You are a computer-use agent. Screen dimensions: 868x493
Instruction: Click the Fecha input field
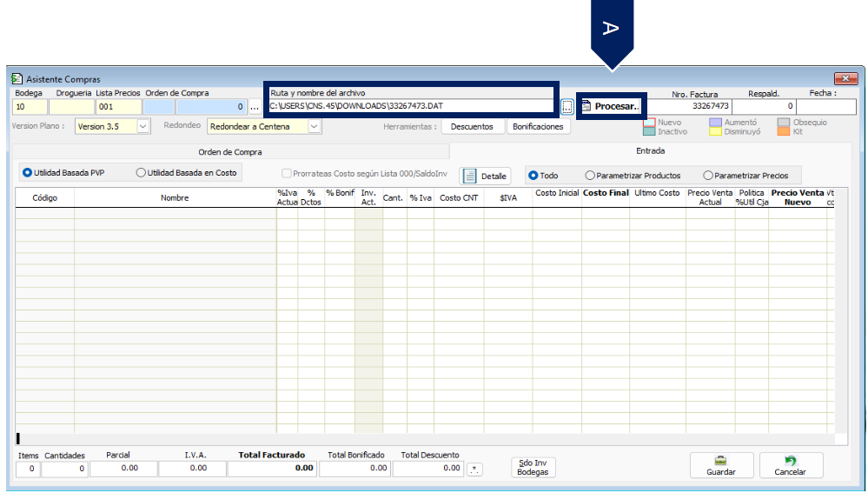click(826, 106)
